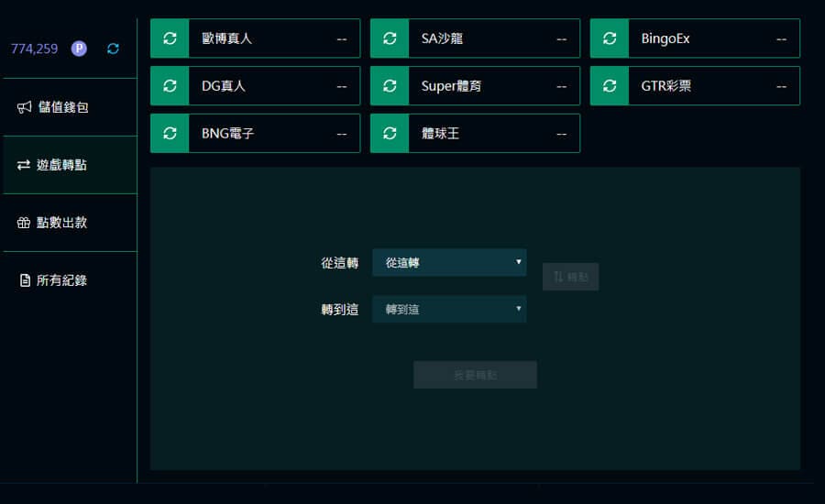
Task: Go to 點數出款 menu item
Action: 70,223
